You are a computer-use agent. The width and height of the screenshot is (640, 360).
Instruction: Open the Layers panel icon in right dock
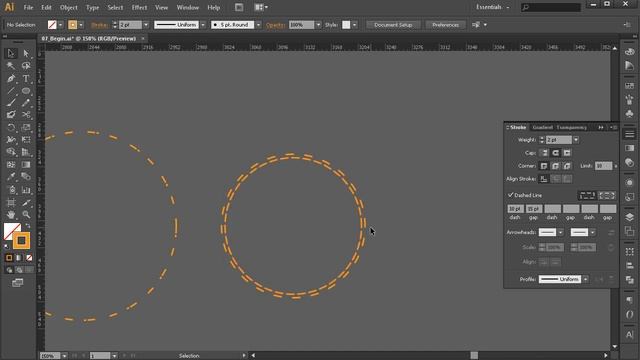click(629, 217)
